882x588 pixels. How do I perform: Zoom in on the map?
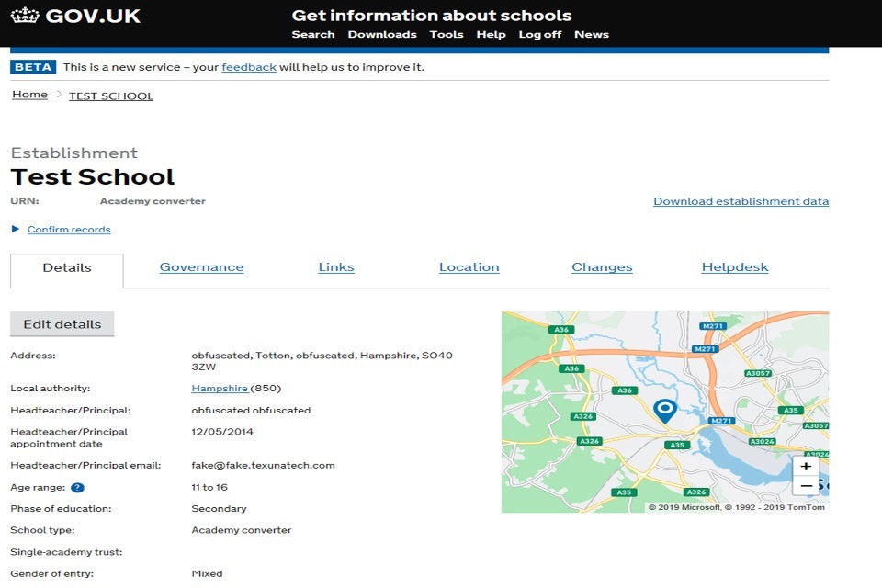click(806, 466)
